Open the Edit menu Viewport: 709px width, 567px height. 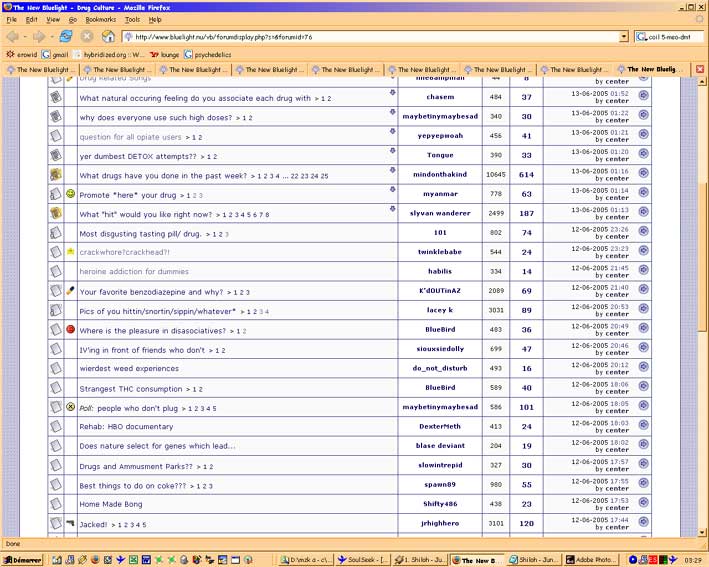31,19
